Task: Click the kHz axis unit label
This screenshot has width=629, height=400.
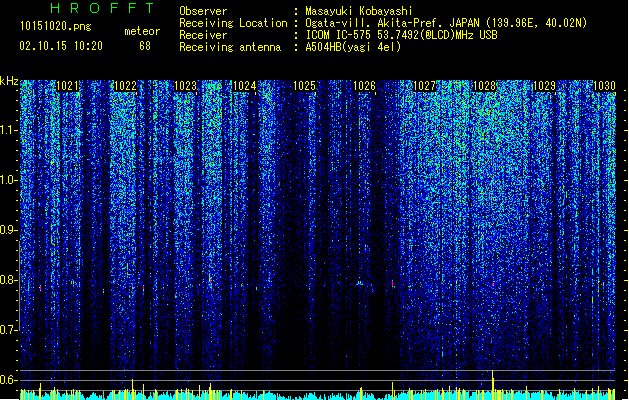Action: click(9, 81)
